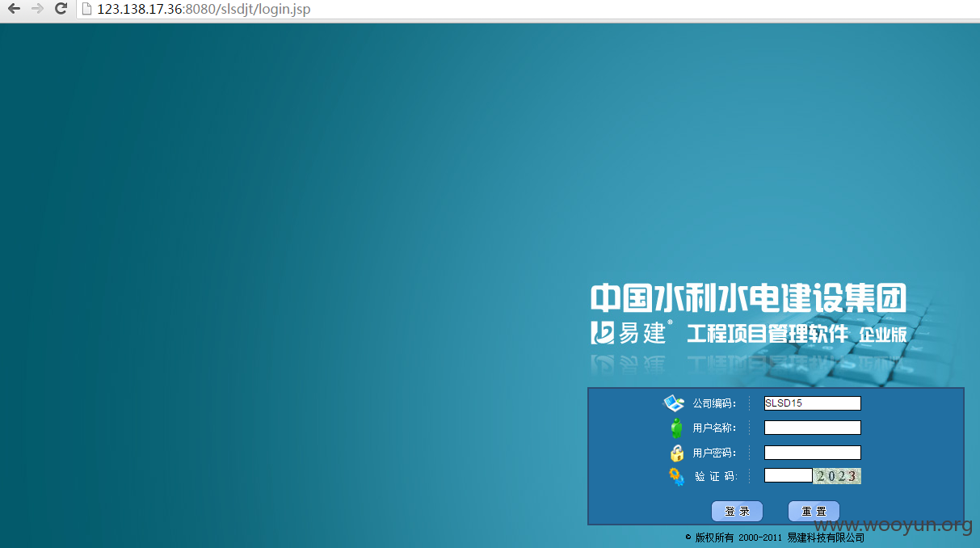Click the 用户密码 label text
This screenshot has height=548, width=980.
(714, 453)
